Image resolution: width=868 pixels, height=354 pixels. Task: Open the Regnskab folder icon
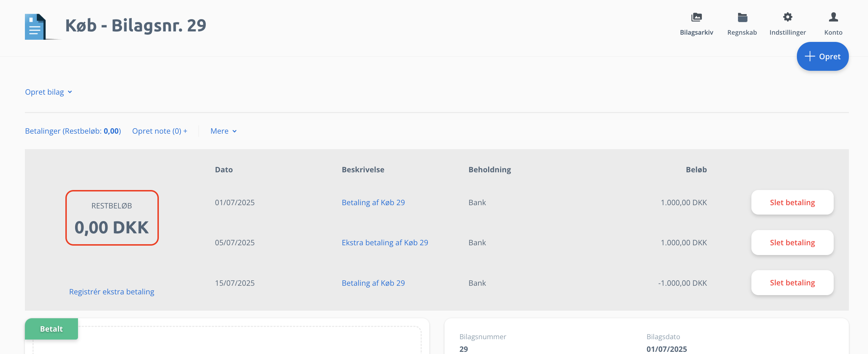point(742,17)
